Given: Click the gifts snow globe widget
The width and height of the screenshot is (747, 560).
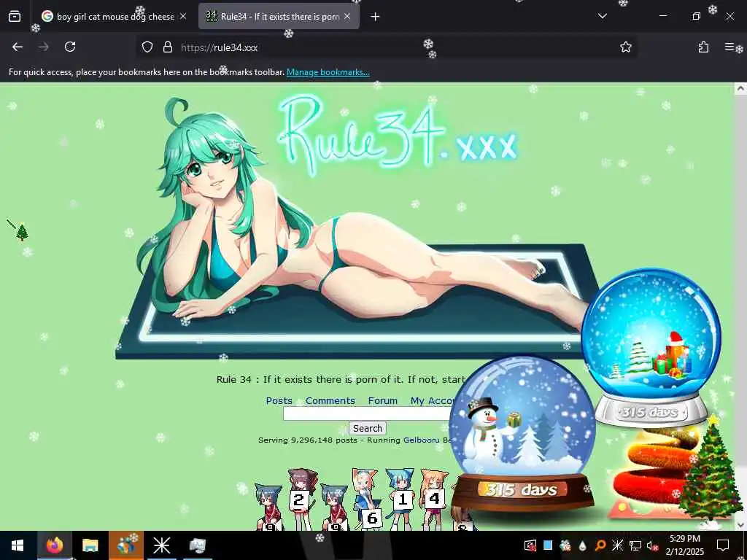Looking at the screenshot, I should click(651, 347).
